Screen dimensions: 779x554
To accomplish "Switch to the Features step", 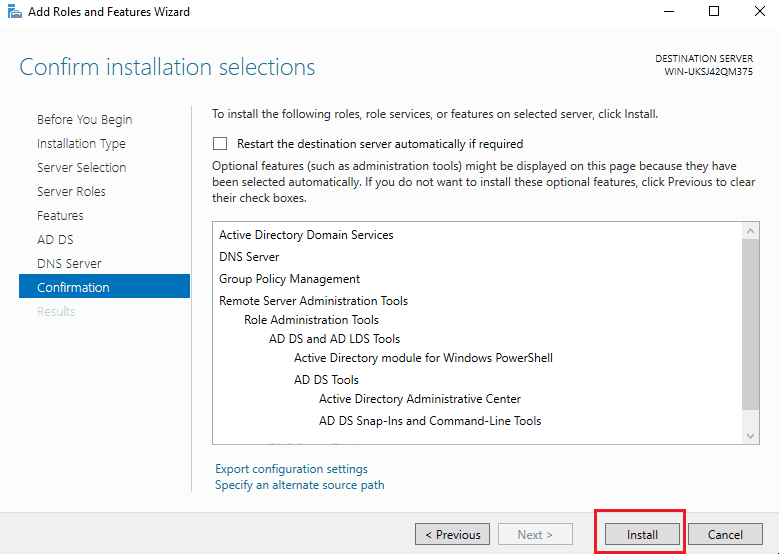I will coord(60,215).
